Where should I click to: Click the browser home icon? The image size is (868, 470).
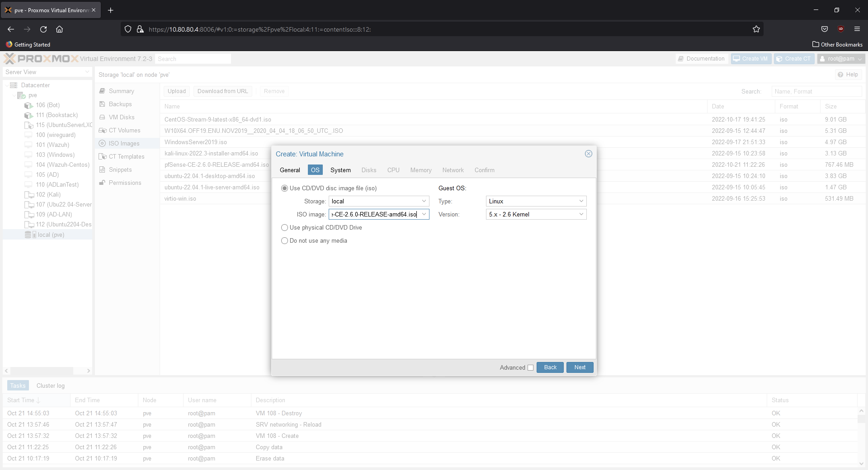click(x=59, y=29)
